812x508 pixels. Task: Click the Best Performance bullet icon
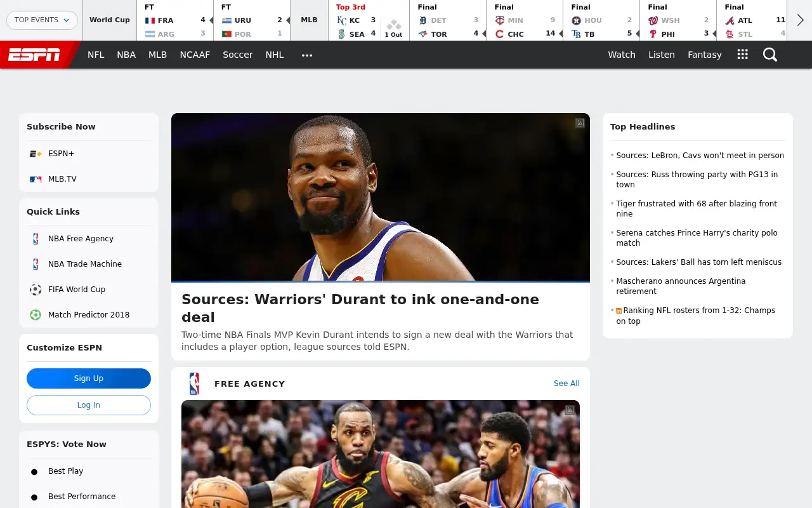click(34, 497)
